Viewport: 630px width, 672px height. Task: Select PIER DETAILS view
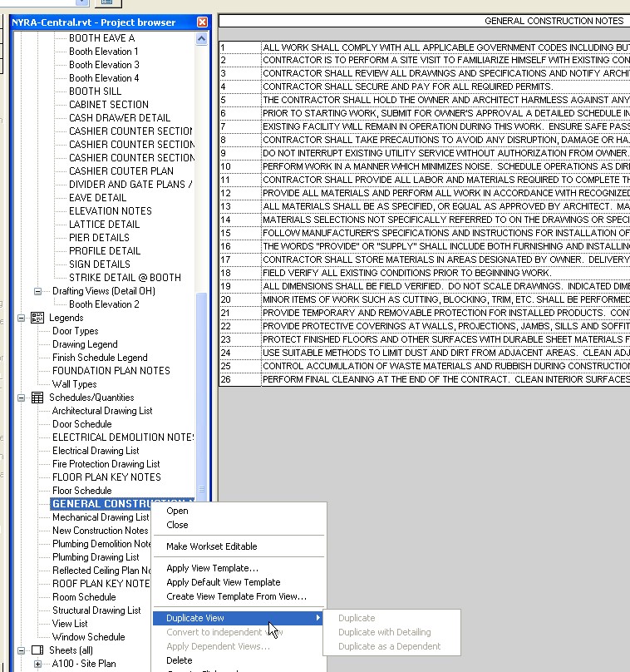pos(99,237)
